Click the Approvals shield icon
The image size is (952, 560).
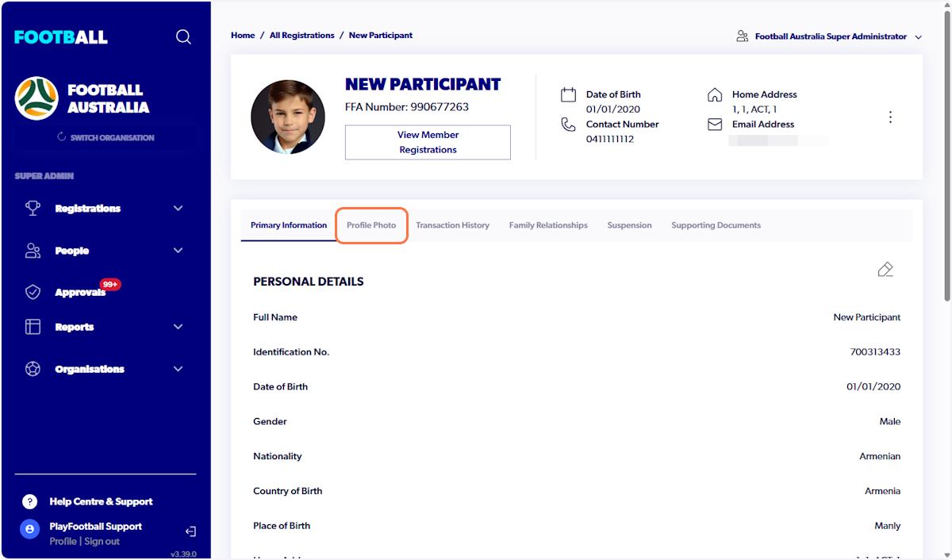click(33, 292)
